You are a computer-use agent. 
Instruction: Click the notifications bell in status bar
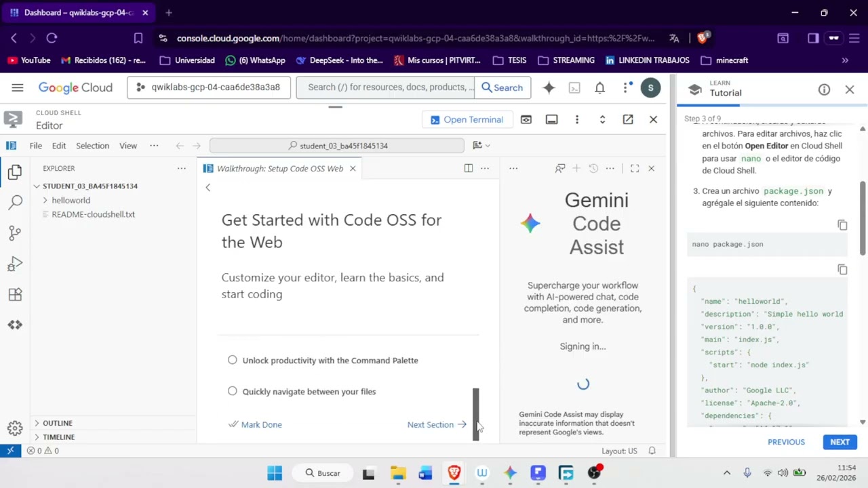click(652, 451)
